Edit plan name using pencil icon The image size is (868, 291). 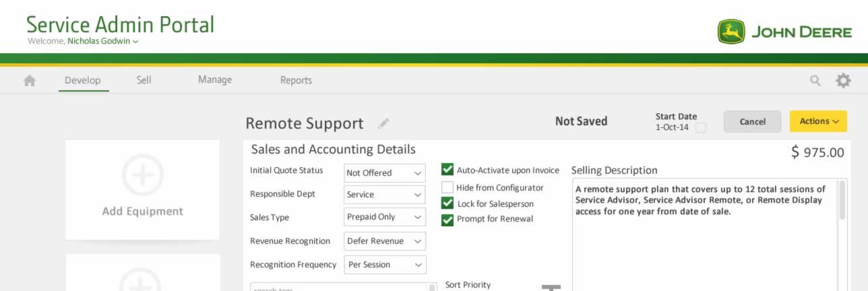pos(383,123)
